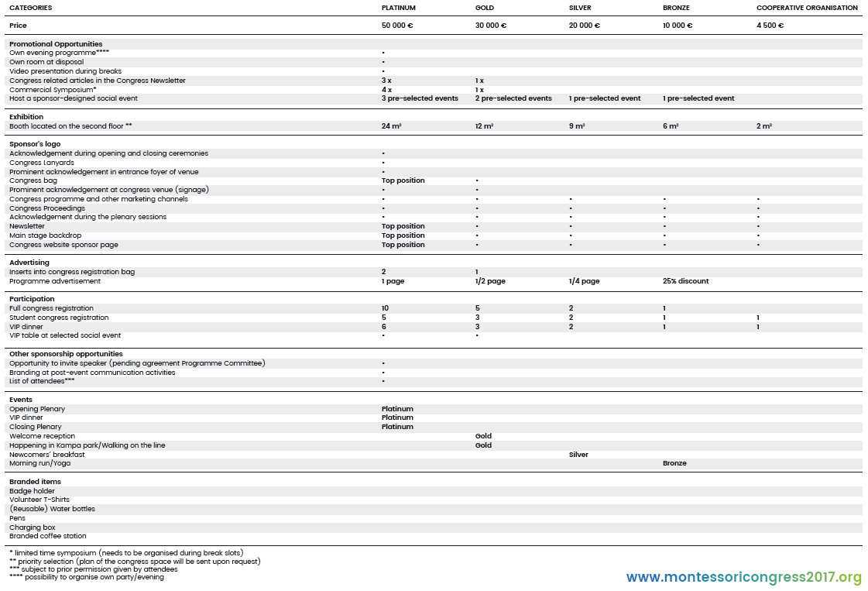
Task: Click the Full congress registration row label
Action: 51,308
